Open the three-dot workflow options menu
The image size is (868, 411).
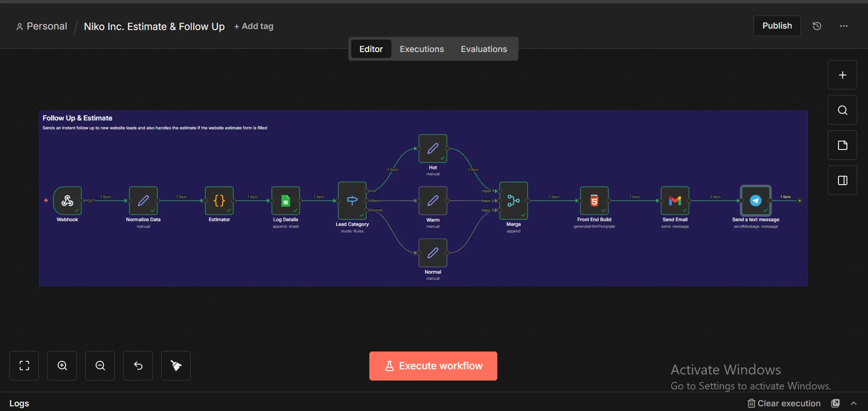[844, 26]
